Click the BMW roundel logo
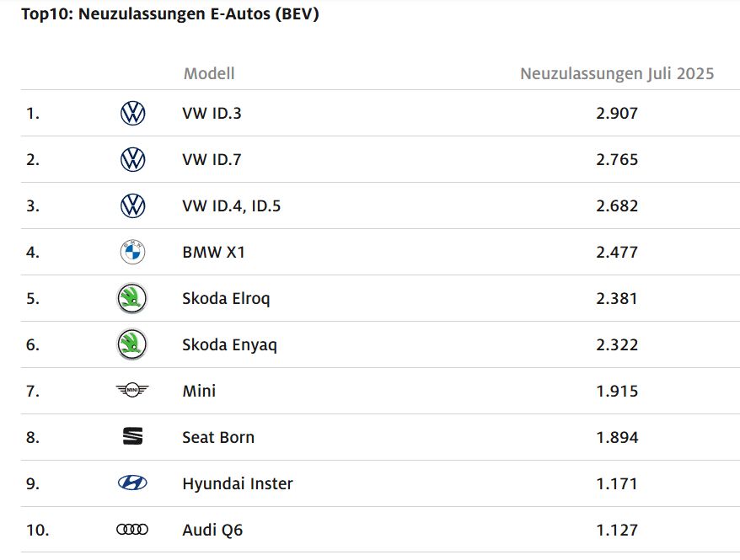The width and height of the screenshot is (740, 560). click(132, 252)
